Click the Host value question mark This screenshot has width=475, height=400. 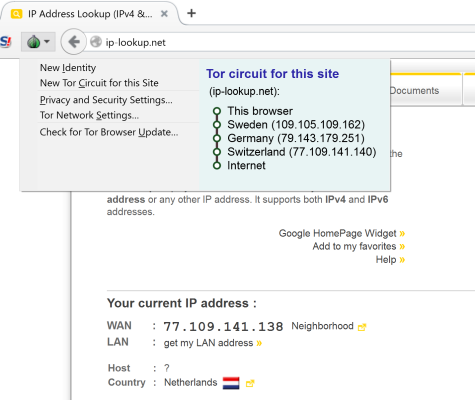[167, 368]
